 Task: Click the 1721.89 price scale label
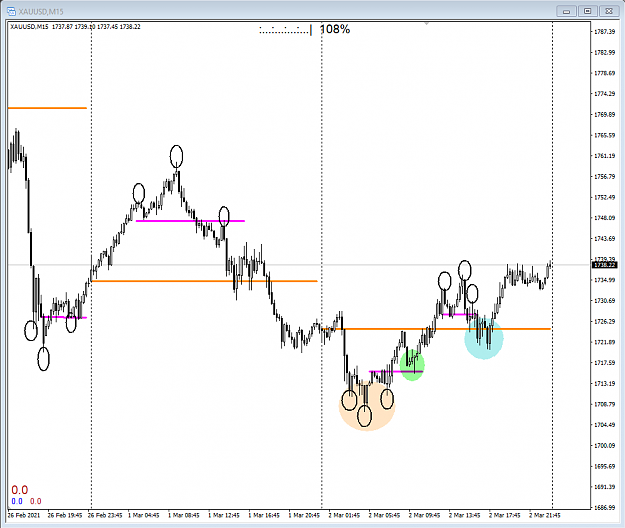tap(605, 342)
